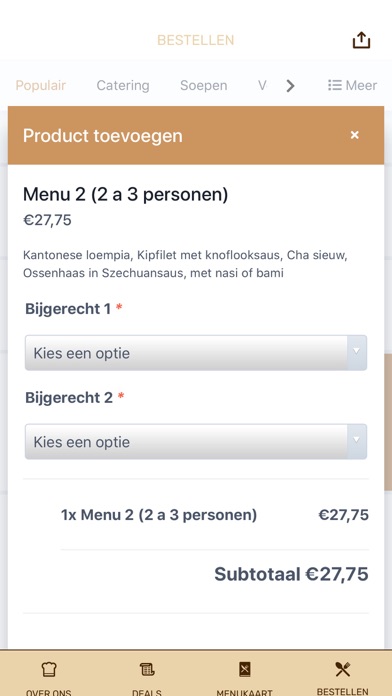392x696 pixels.
Task: Click the arrow of Bijgerecht 1 select
Action: tap(356, 352)
